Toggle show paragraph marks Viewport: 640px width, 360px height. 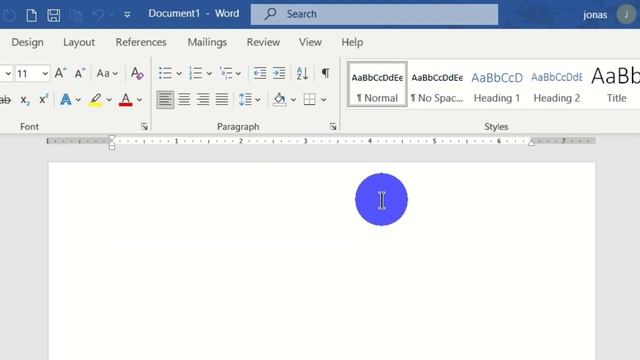325,73
